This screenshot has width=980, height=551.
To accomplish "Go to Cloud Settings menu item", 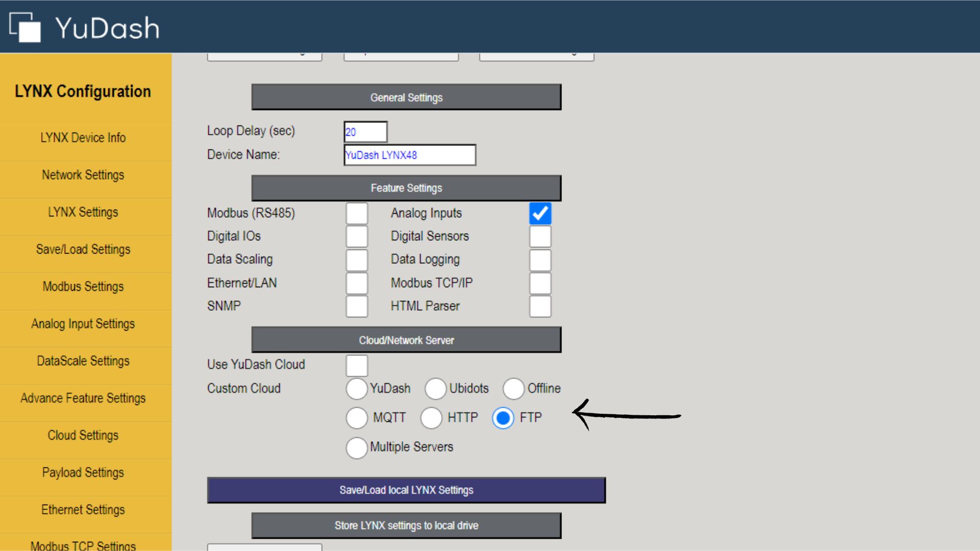I will pyautogui.click(x=83, y=435).
